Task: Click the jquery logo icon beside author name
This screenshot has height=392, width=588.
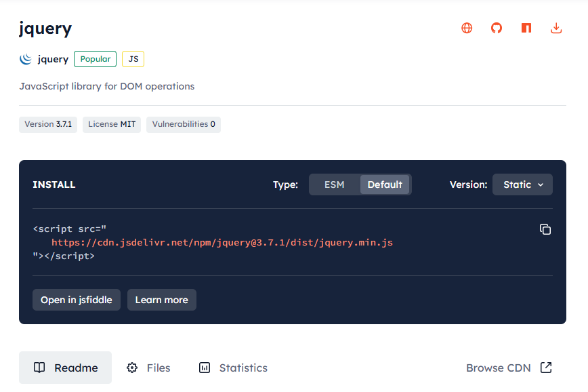Action: point(26,59)
